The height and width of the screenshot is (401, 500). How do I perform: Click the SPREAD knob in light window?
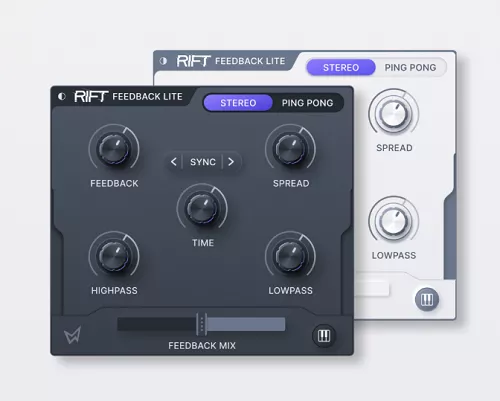click(394, 113)
